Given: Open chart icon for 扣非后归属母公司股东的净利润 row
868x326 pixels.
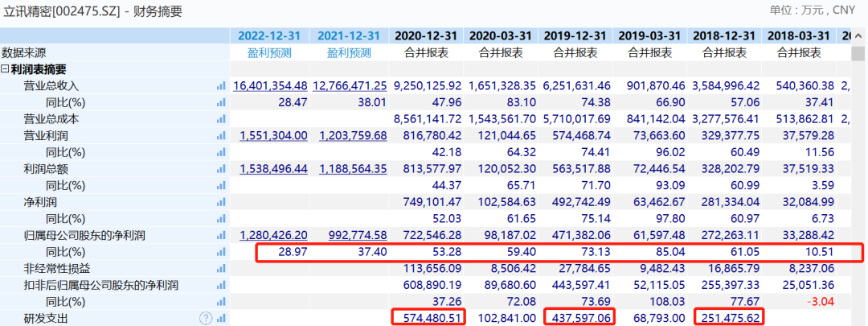Looking at the screenshot, I should click(x=222, y=286).
